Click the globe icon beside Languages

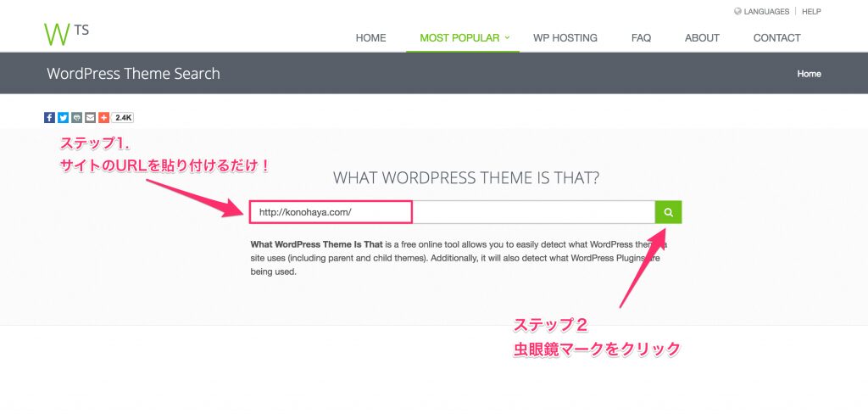(737, 11)
